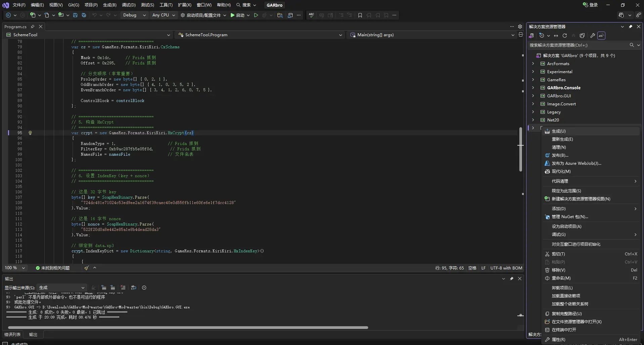Open the 添加(D) submenu in context menu
Viewport: 644px width, 345px height.
coord(591,209)
